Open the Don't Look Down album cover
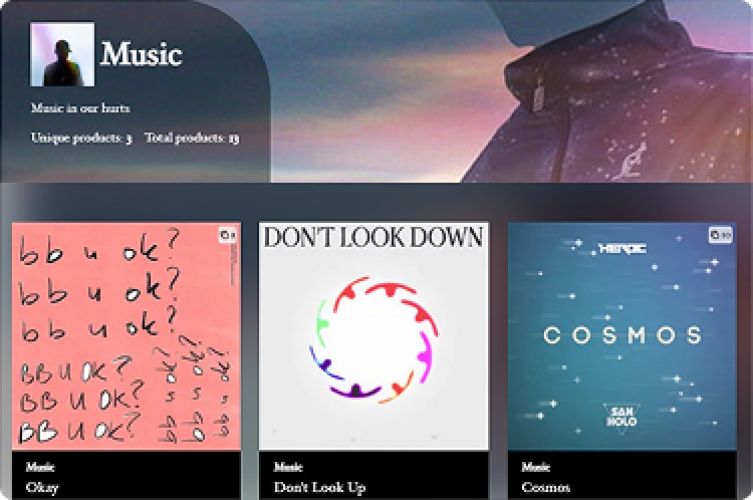Screen dimensions: 753x500 click(374, 336)
